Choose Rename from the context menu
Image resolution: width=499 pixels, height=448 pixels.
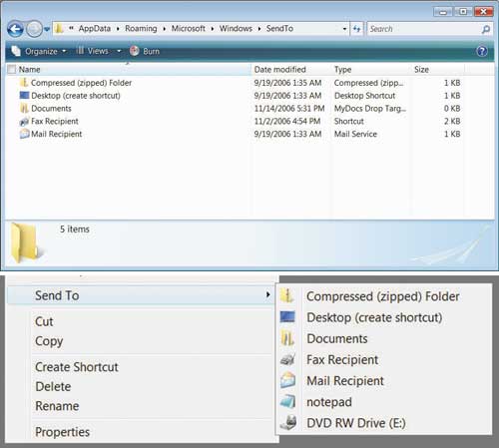click(x=57, y=406)
